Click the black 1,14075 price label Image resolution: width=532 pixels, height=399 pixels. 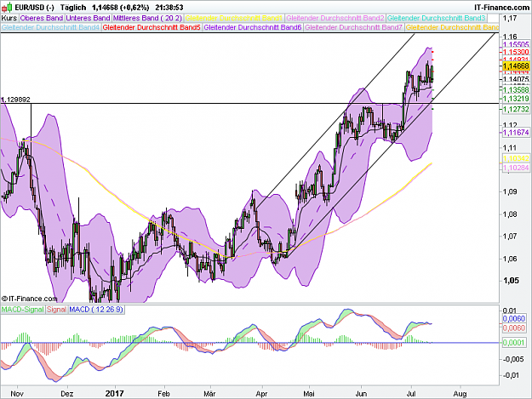point(516,79)
